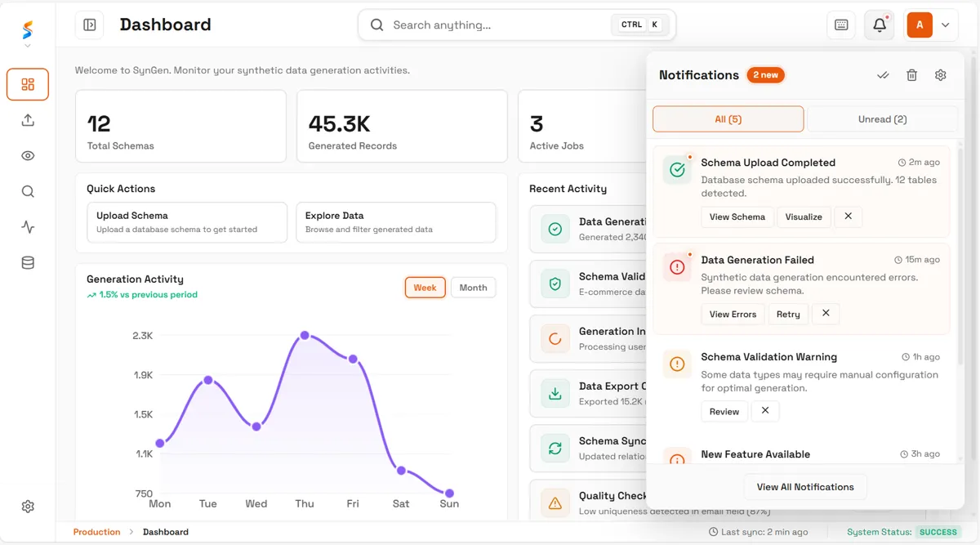Select the database icon in sidebar
Viewport: 980px width, 545px height.
pyautogui.click(x=28, y=263)
